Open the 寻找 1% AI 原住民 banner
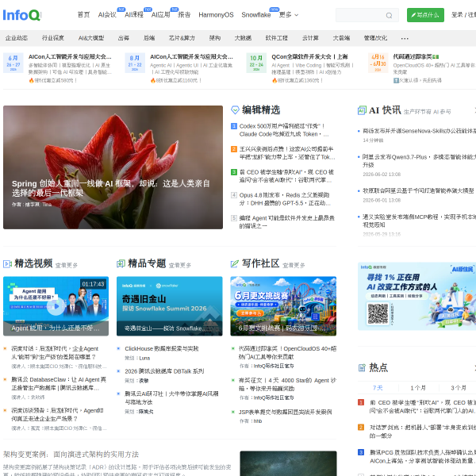Viewport: 476px width, 476px height. coord(416,296)
